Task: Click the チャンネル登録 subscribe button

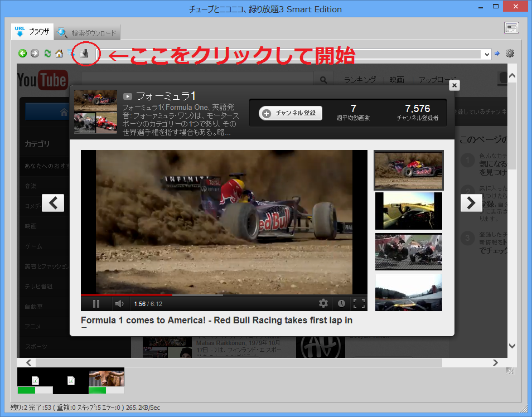Action: pos(291,113)
